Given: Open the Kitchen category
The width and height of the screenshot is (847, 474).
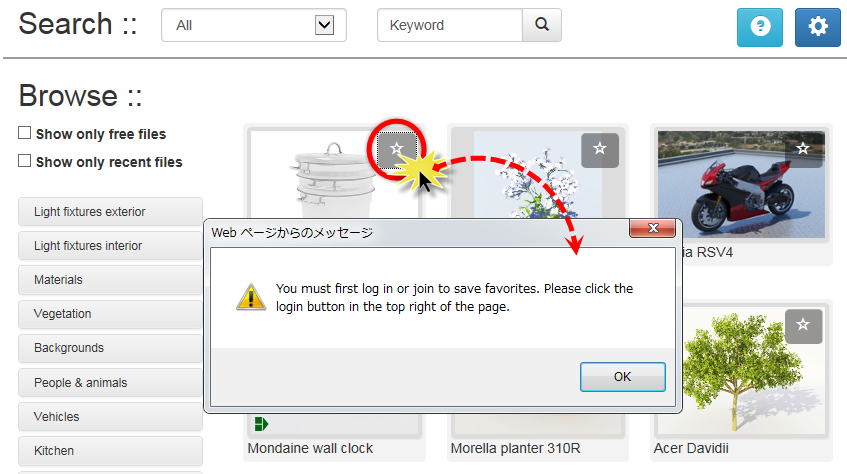Looking at the screenshot, I should 110,451.
